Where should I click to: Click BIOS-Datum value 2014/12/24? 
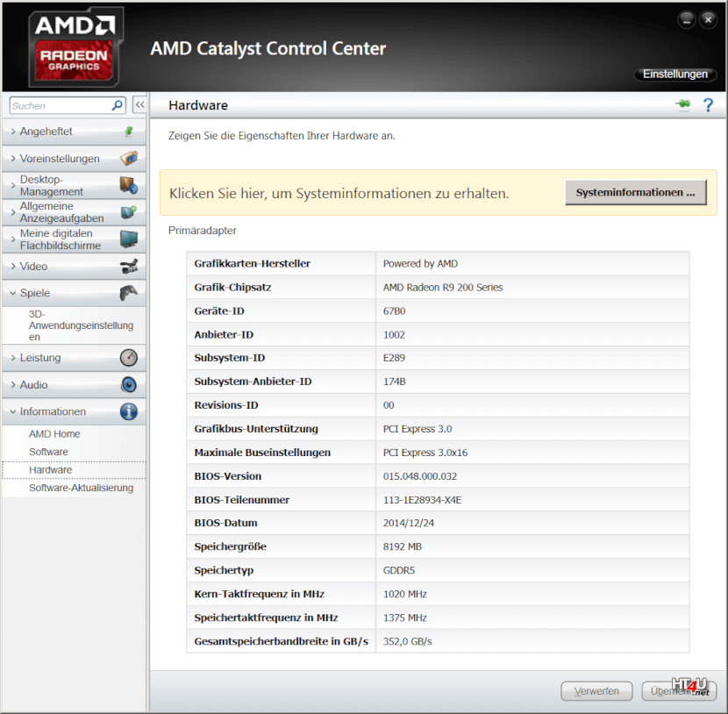[x=409, y=523]
